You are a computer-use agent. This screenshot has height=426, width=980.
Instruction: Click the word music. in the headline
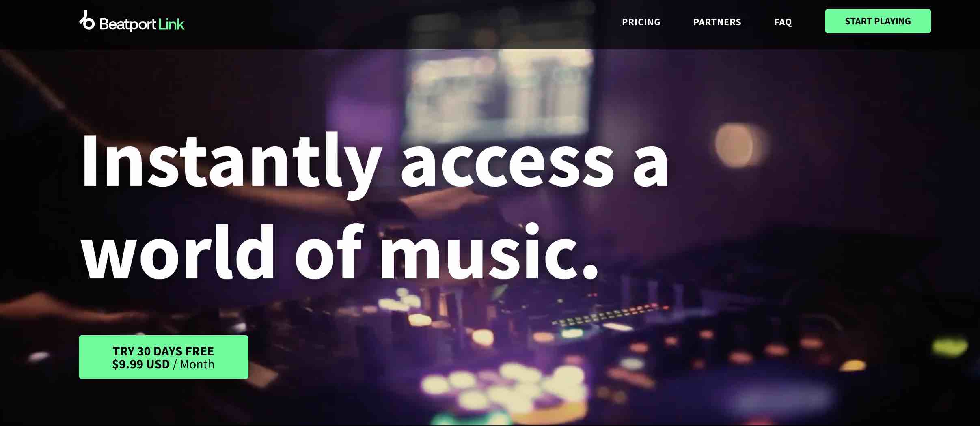point(489,252)
